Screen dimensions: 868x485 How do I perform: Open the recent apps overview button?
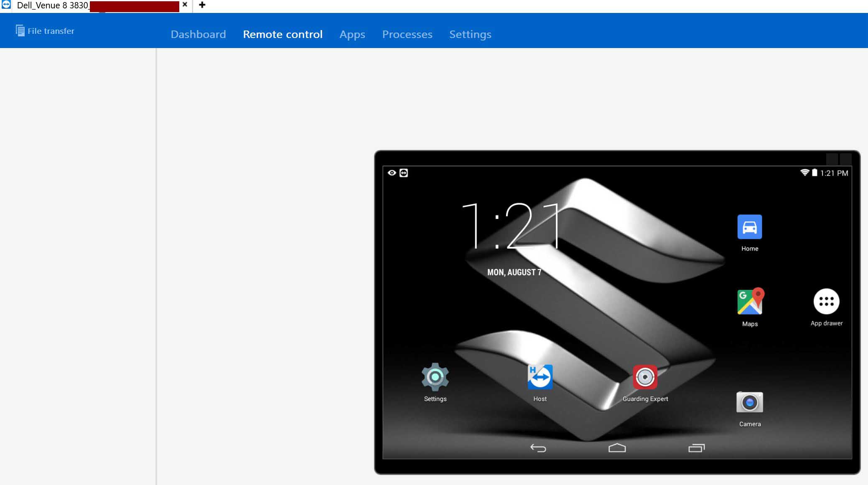pos(696,448)
